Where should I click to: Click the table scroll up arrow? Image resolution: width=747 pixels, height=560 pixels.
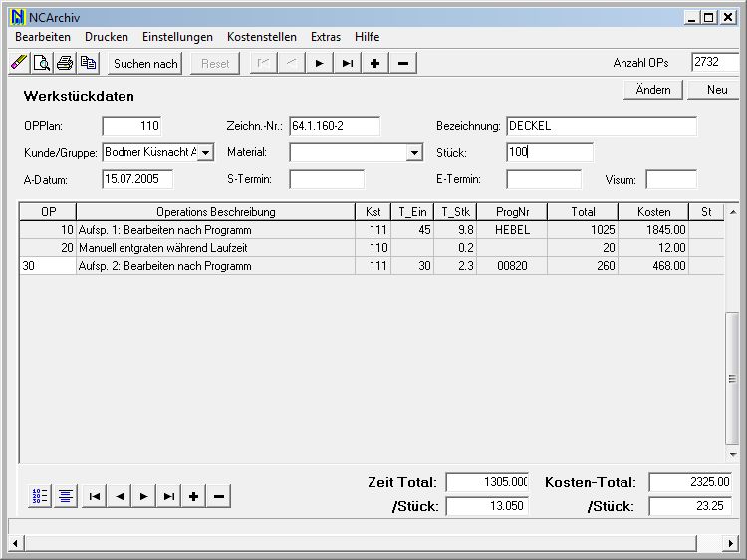click(733, 212)
